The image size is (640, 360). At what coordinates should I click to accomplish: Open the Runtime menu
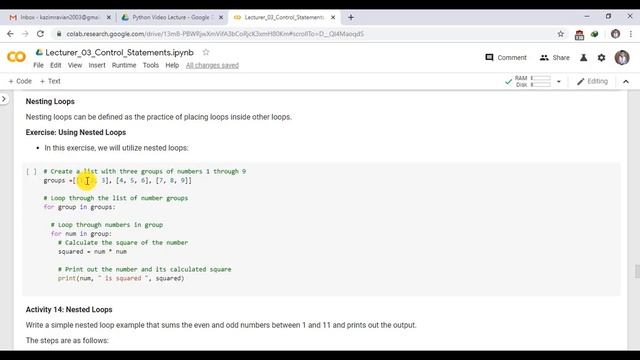coord(124,65)
